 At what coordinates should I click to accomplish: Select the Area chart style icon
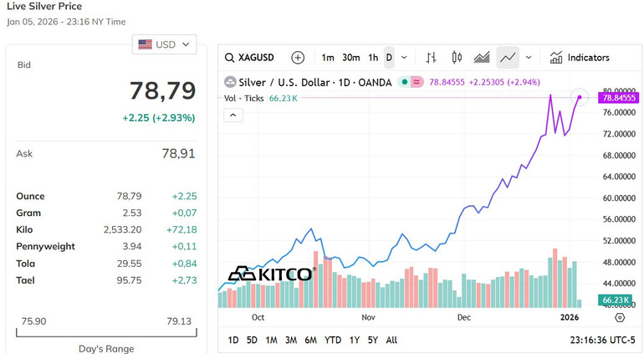click(482, 58)
